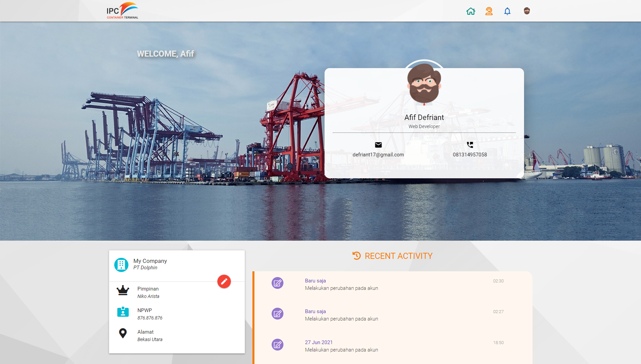Viewport: 641px width, 364px height.
Task: Click edit icon of the 02:27 activity
Action: coord(277,314)
